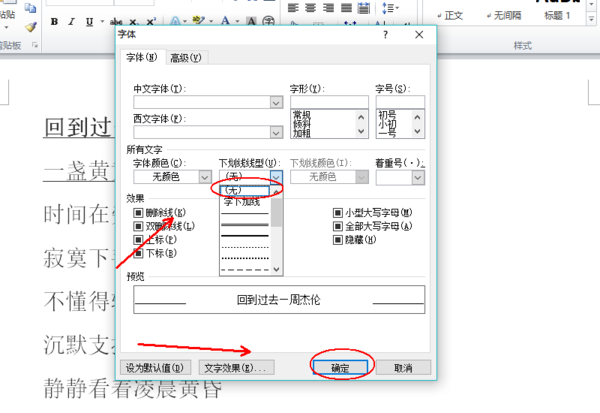Apply text highlight color pen icon
Screen dimensions: 600x413
click(x=198, y=20)
